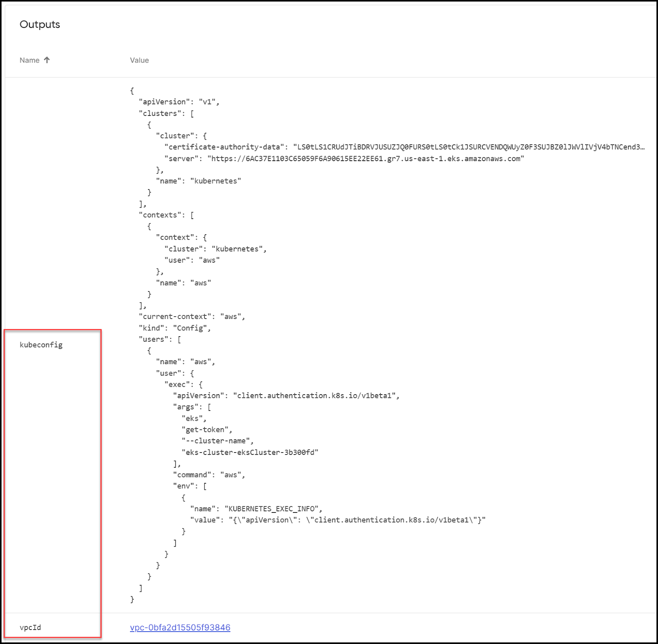658x644 pixels.
Task: Click the Value column header
Action: [139, 60]
